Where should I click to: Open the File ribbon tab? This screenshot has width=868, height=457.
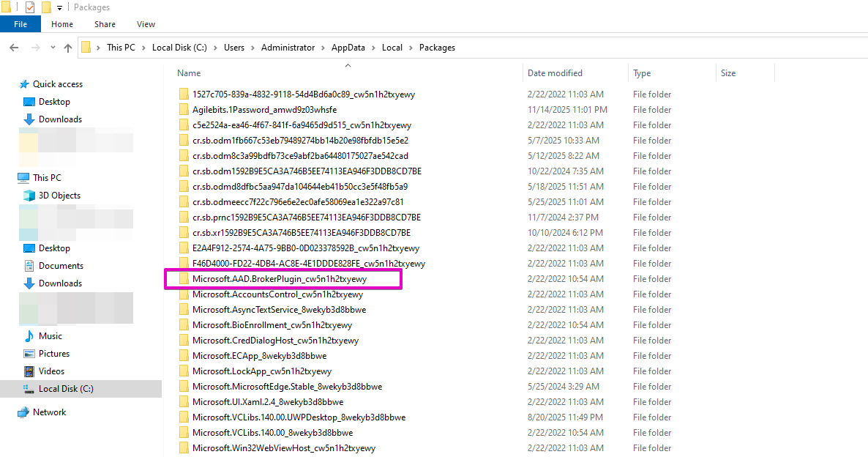click(20, 24)
